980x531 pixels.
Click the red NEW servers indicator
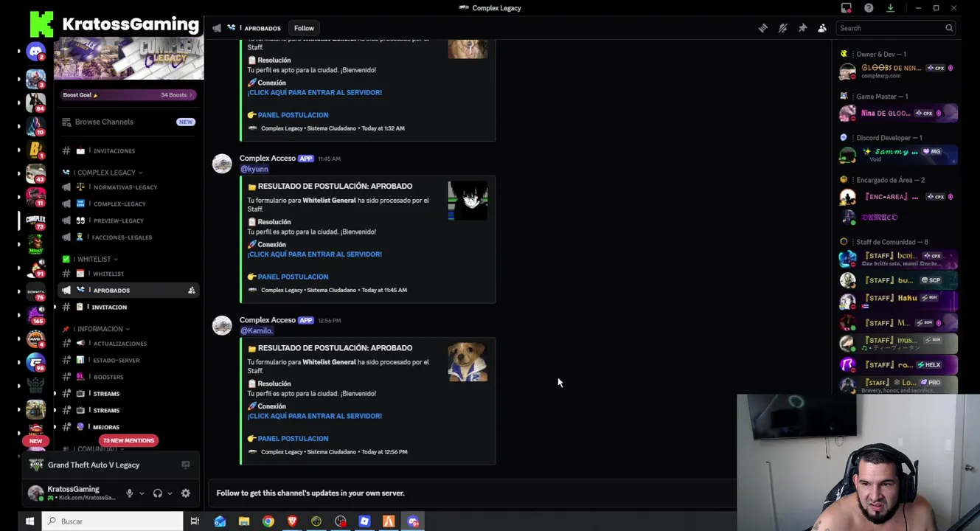click(x=35, y=440)
